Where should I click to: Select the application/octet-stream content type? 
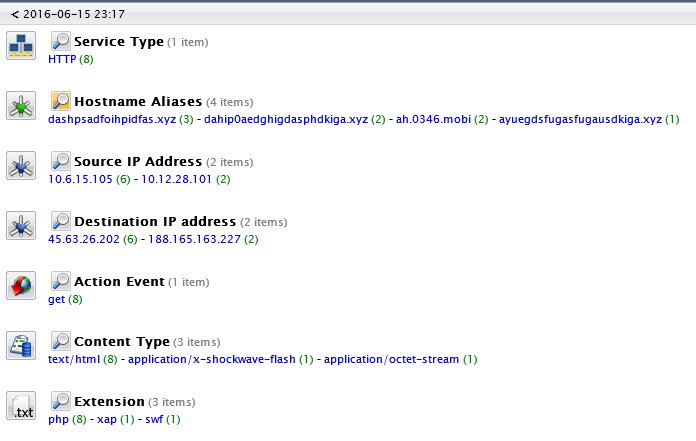392,359
